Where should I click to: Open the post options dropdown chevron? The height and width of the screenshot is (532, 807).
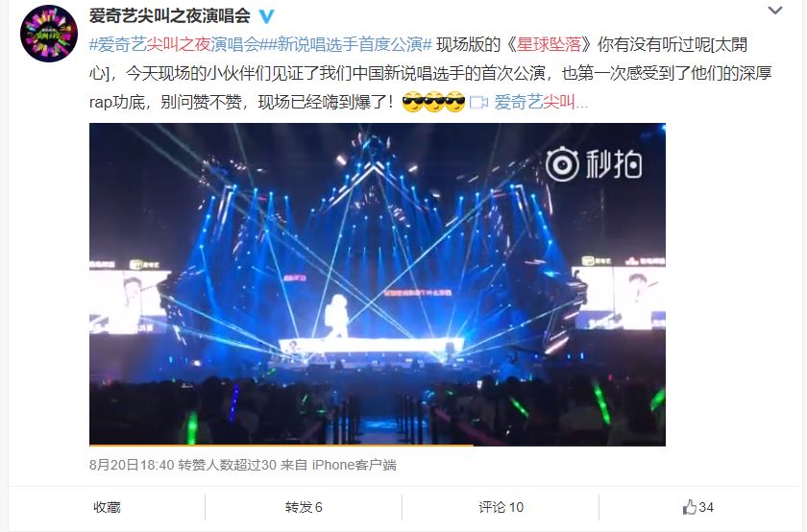pos(775,11)
